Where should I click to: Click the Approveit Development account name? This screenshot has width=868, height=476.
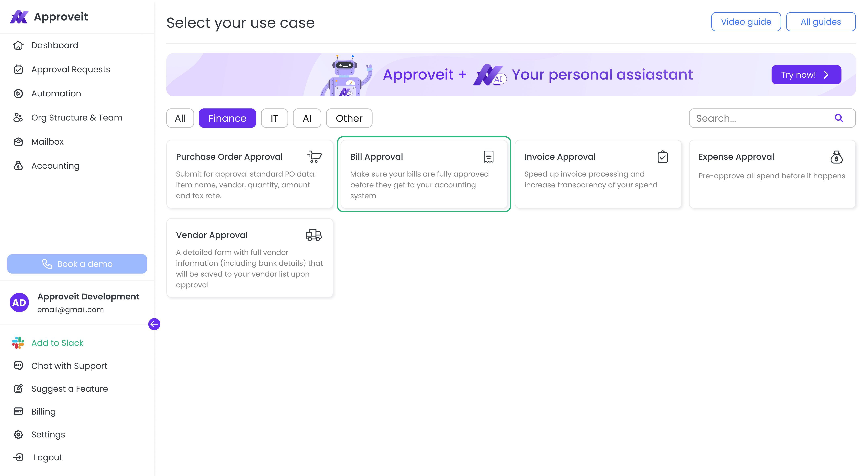point(88,296)
